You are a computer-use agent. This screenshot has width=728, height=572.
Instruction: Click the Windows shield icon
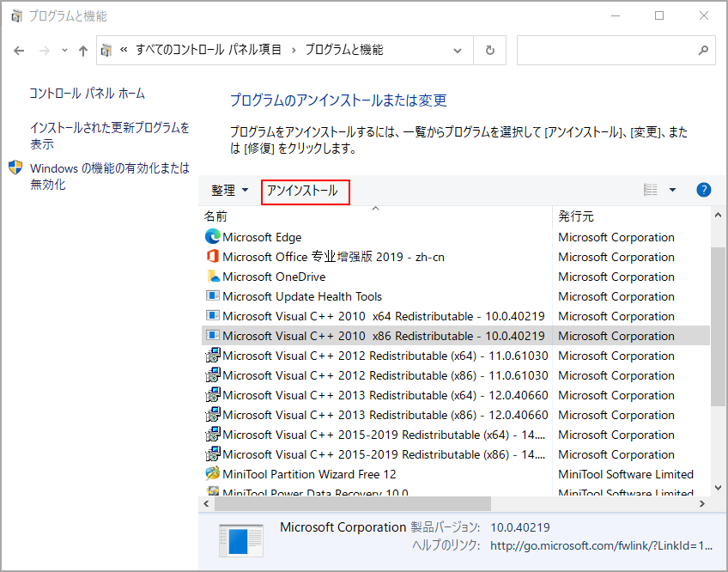click(x=15, y=167)
